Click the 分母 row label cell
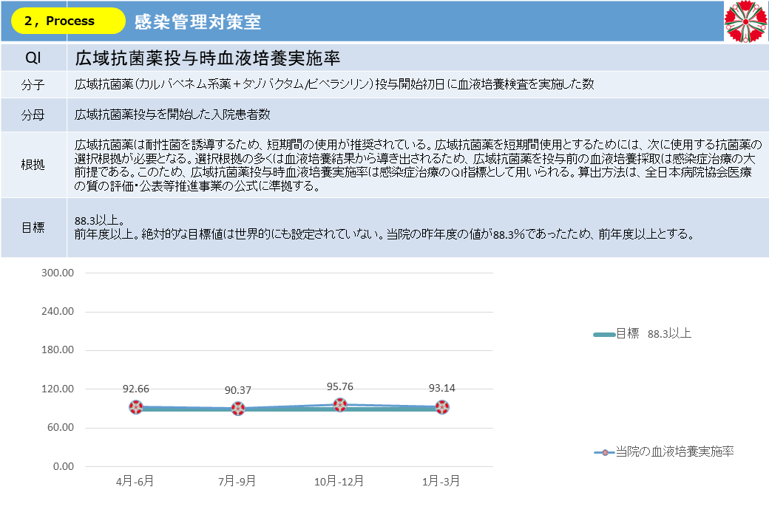769x532 pixels. 33,115
